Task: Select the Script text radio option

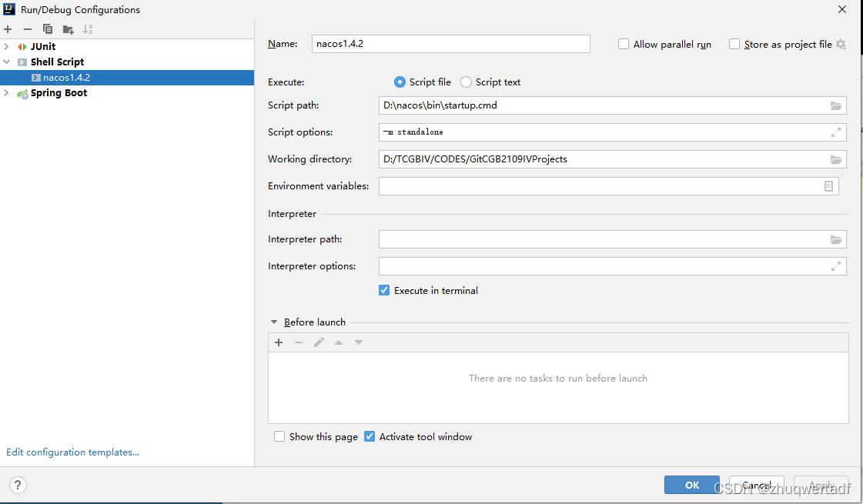Action: pos(467,82)
